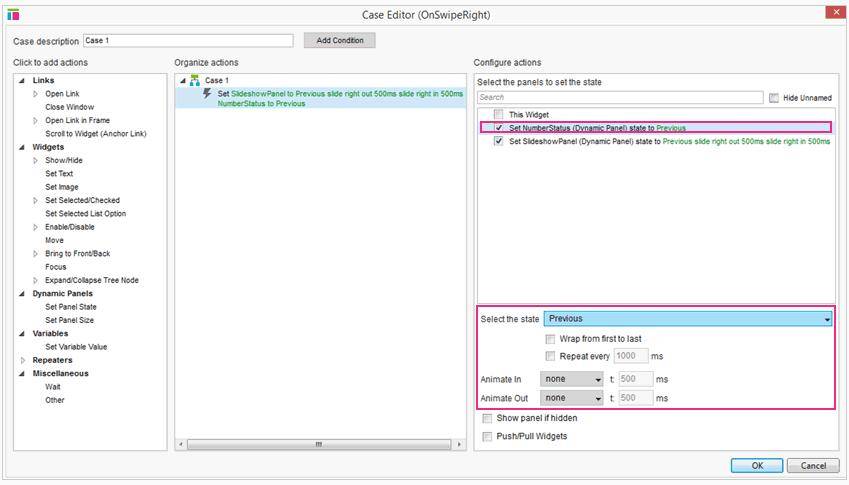Image resolution: width=849 pixels, height=485 pixels.
Task: Click the Case 1 tree icon
Action: (194, 80)
